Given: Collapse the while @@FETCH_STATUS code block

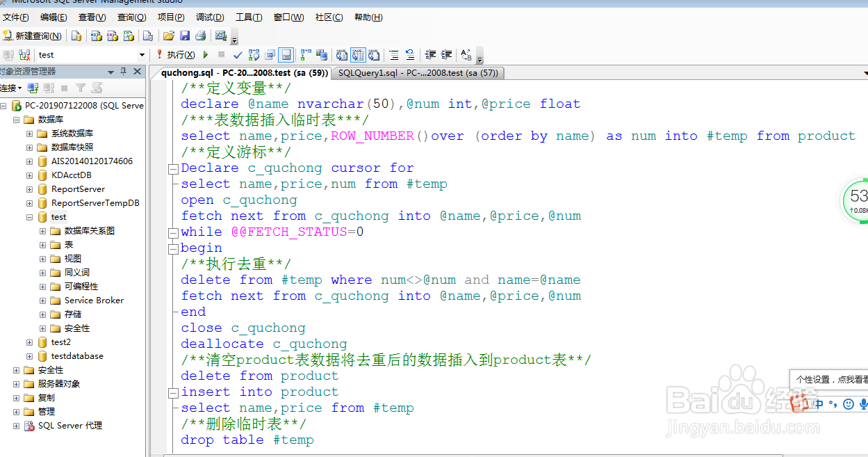Looking at the screenshot, I should pyautogui.click(x=174, y=232).
